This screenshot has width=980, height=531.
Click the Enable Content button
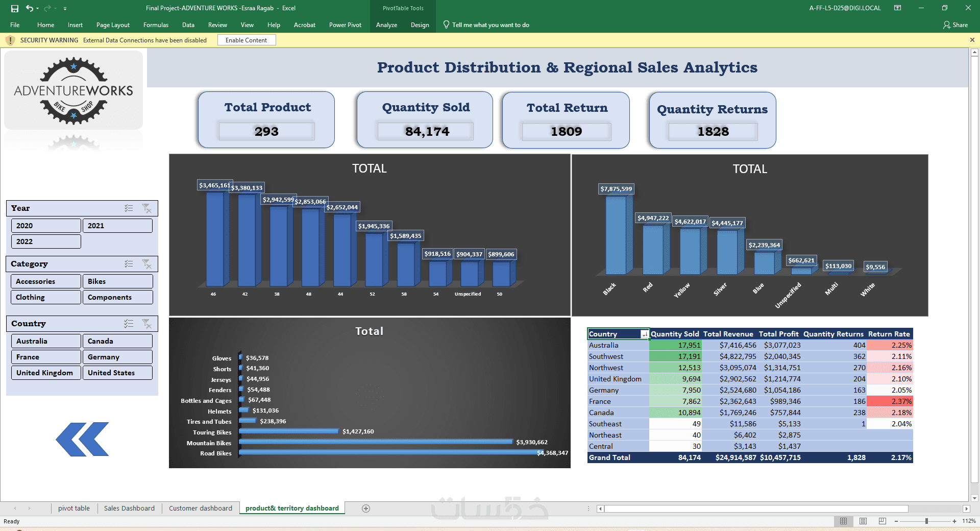pos(247,40)
